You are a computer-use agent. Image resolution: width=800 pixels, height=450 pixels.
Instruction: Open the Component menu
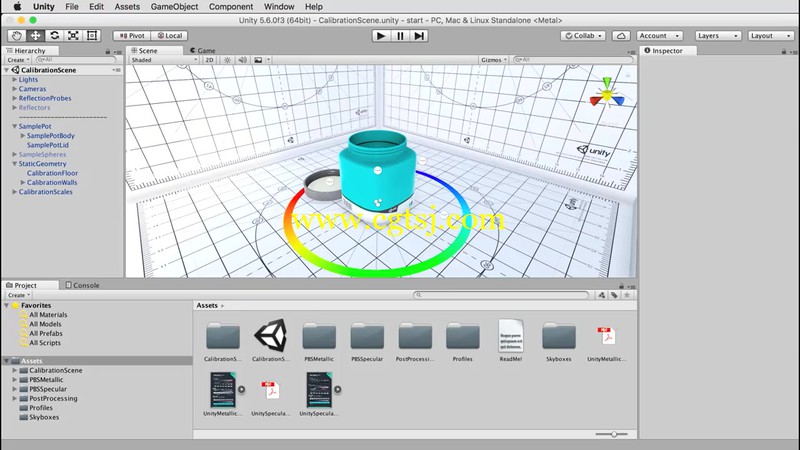pyautogui.click(x=231, y=7)
